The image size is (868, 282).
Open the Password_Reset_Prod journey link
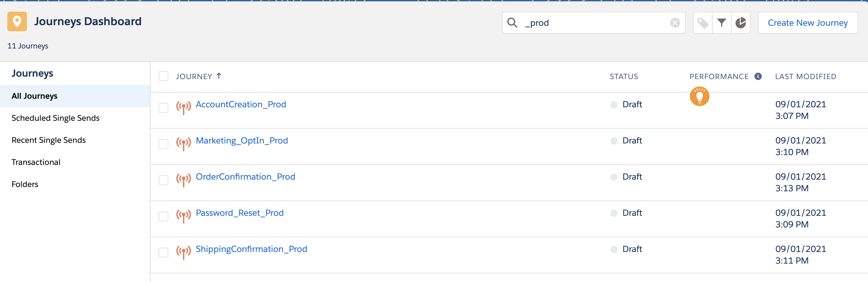point(240,213)
